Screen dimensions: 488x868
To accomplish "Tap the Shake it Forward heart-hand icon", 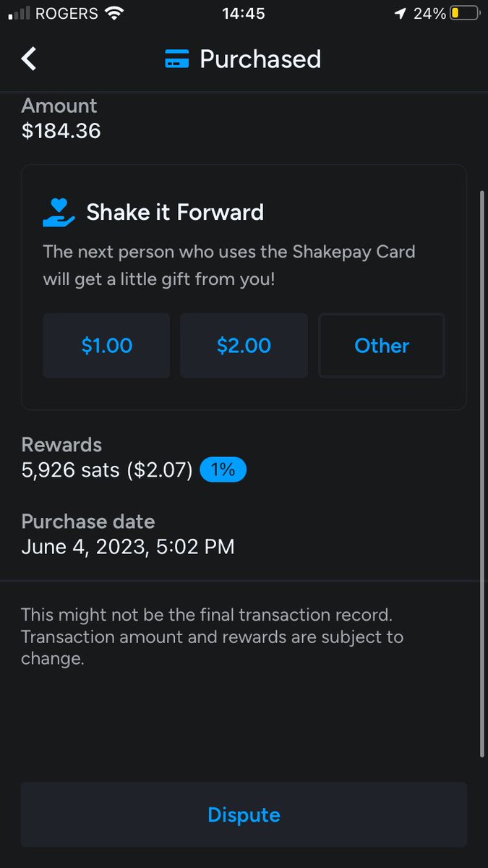I will (x=59, y=212).
